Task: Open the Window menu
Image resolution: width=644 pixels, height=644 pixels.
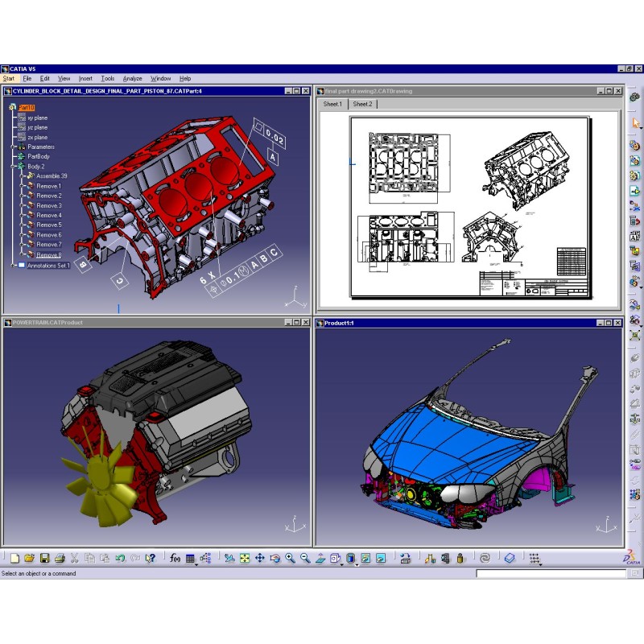Action: coord(160,78)
